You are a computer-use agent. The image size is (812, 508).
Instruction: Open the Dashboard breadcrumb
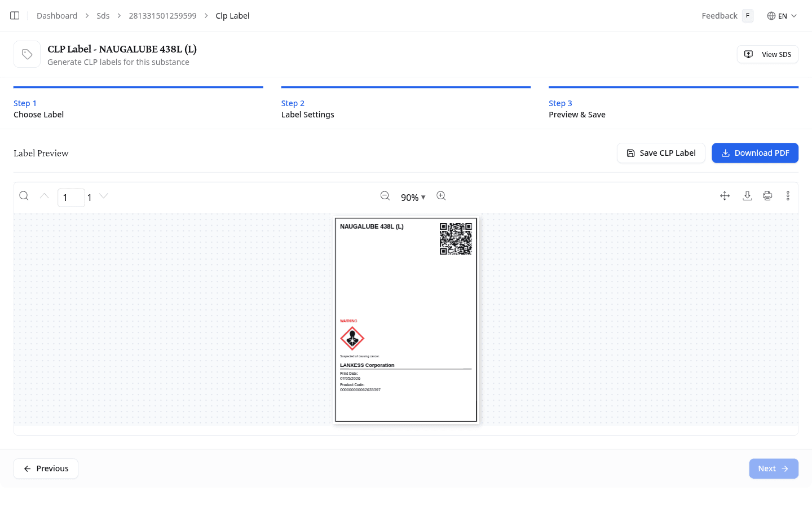pos(57,16)
